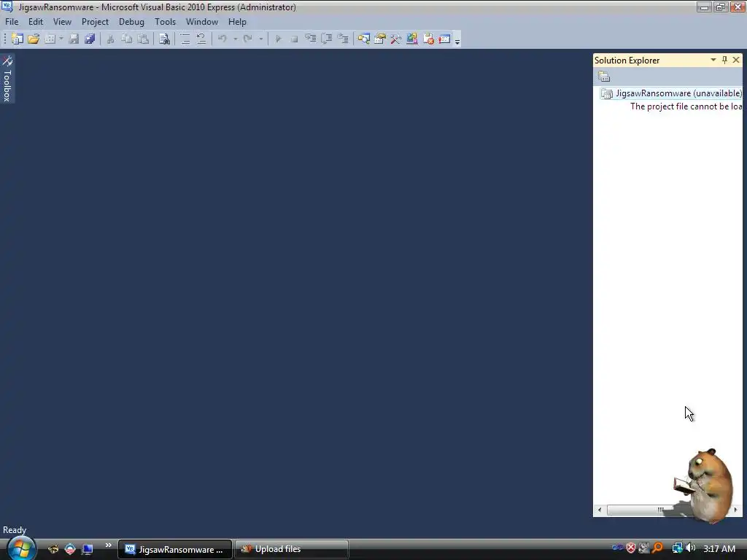Click the Show Desktop Quick Launch icon
Image resolution: width=747 pixels, height=560 pixels.
[88, 550]
